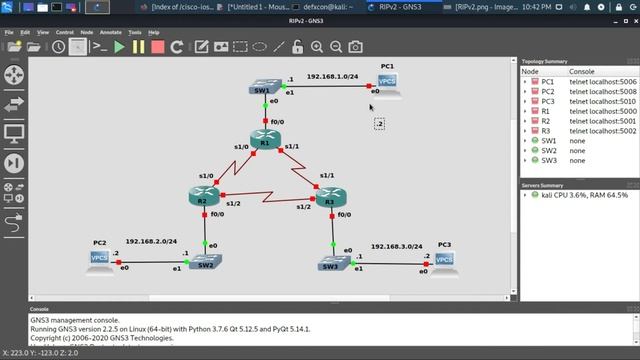The height and width of the screenshot is (360, 640).
Task: Expand SW2 in Topology Summary
Action: tap(525, 151)
